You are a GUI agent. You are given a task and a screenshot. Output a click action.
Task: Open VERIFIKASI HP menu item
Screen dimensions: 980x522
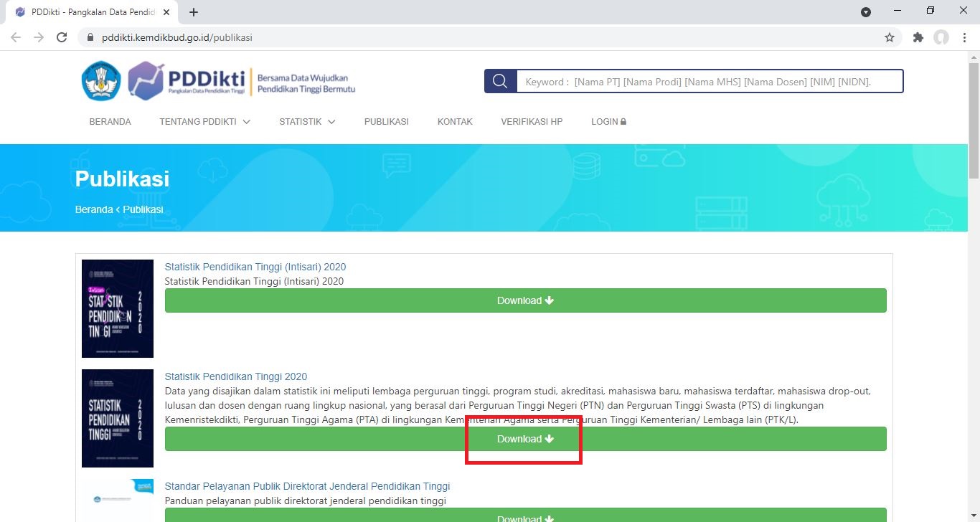[532, 122]
